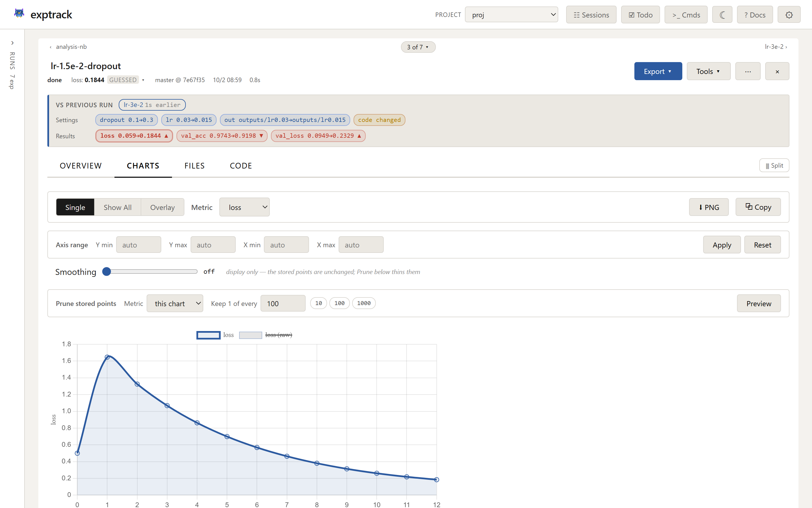Viewport: 812px width, 508px height.
Task: Open the Cmds panel
Action: (686, 15)
